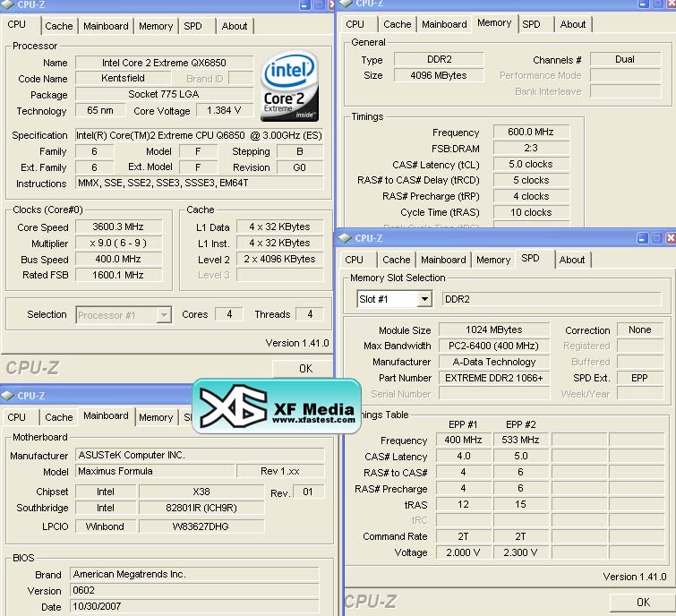Open Cache tab in Memory window
The height and width of the screenshot is (616, 676).
398,24
